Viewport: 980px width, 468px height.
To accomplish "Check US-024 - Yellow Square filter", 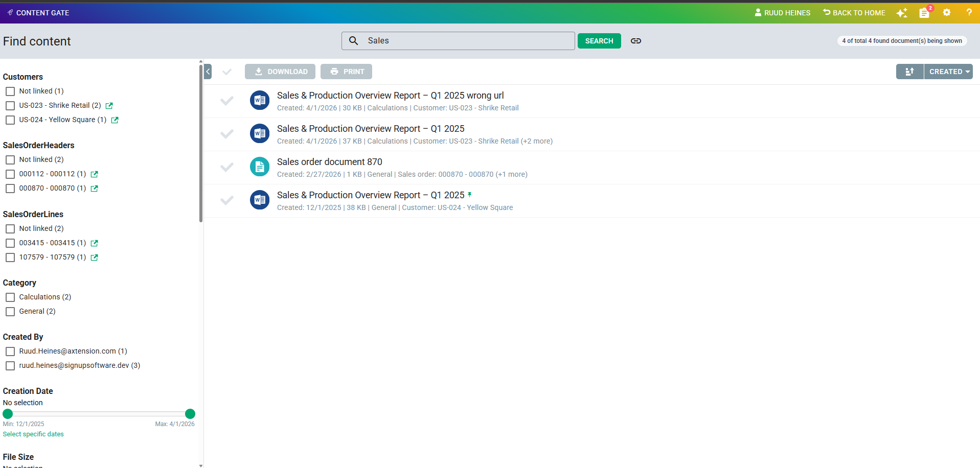I will [10, 120].
